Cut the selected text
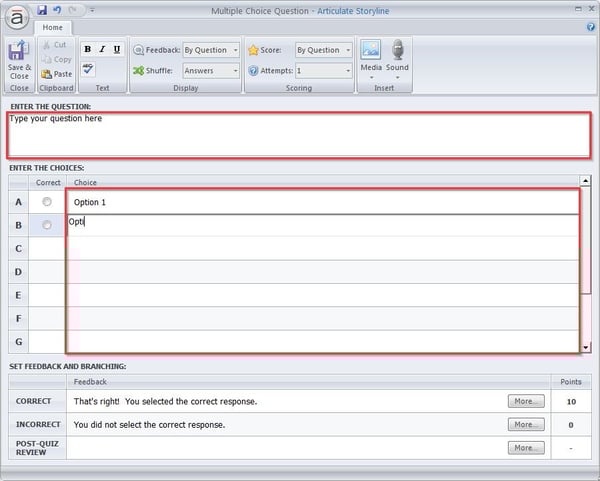The height and width of the screenshot is (481, 600). 55,45
